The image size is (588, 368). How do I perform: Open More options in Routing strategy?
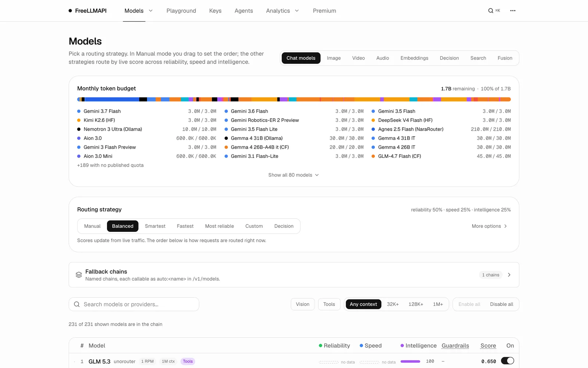[x=490, y=226]
